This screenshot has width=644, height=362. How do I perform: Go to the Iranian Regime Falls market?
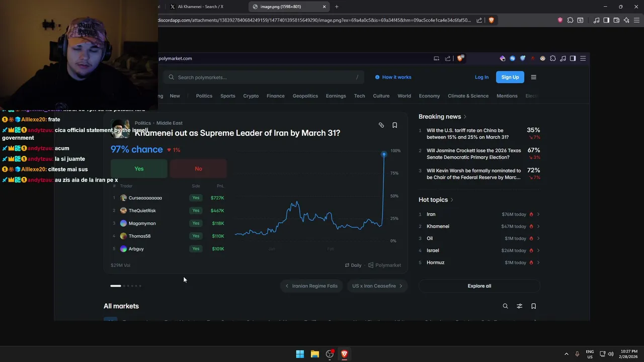311,286
